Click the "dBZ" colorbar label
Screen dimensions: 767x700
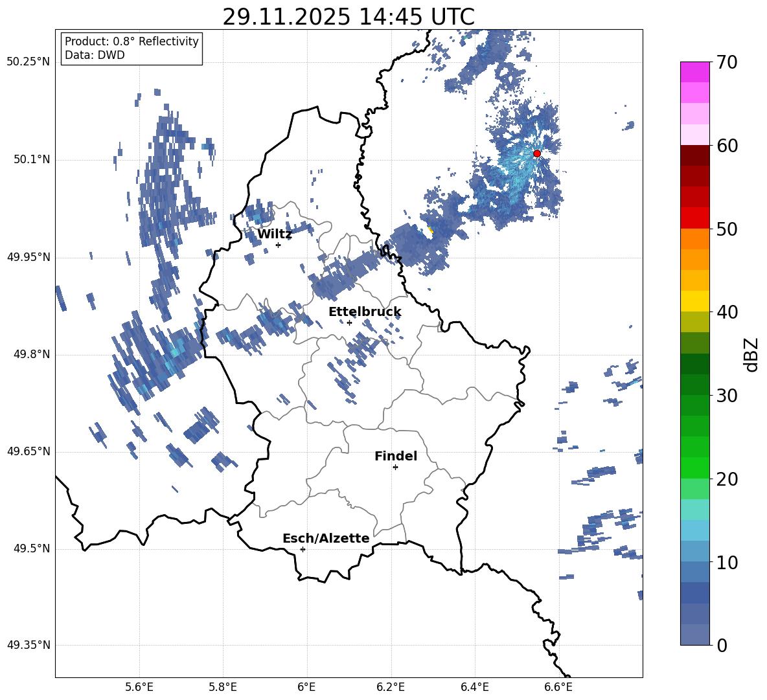pyautogui.click(x=750, y=354)
